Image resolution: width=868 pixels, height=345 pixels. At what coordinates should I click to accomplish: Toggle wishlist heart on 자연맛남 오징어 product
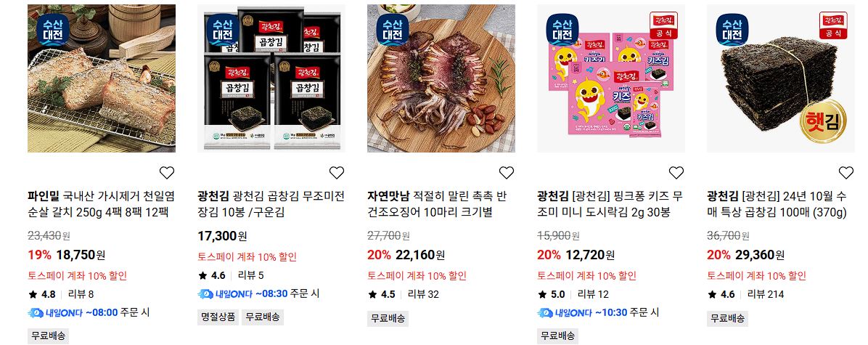pyautogui.click(x=507, y=173)
